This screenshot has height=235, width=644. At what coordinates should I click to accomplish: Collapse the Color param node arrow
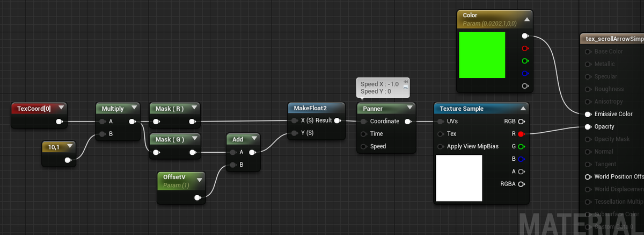click(526, 19)
